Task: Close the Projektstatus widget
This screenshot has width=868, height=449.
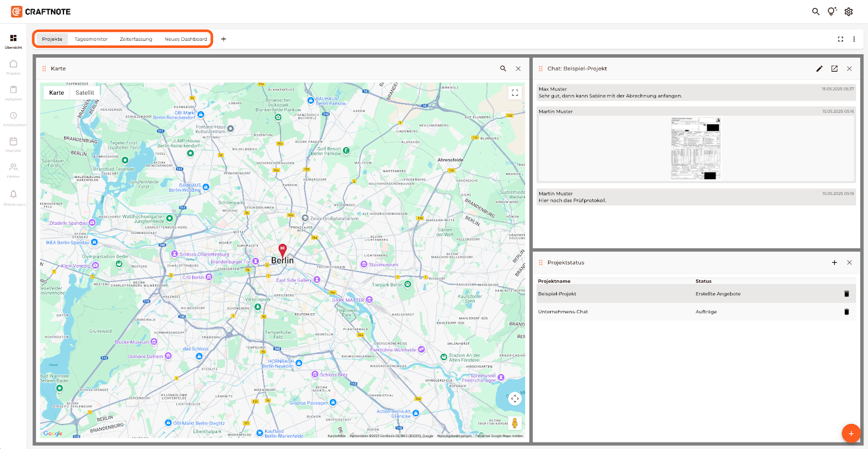Action: point(850,263)
